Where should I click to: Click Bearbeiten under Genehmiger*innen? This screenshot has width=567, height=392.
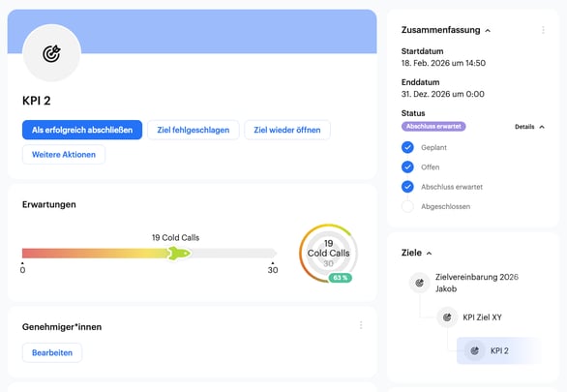52,352
